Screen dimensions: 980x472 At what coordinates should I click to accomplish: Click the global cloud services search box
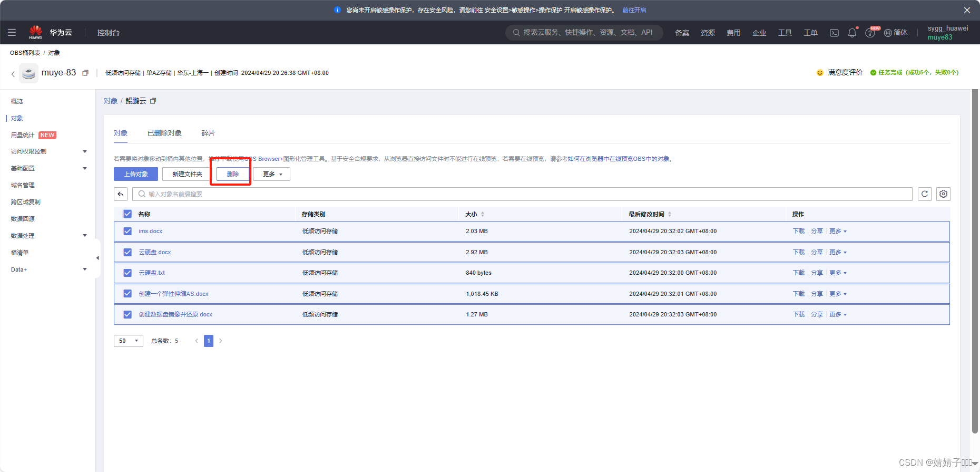[584, 33]
